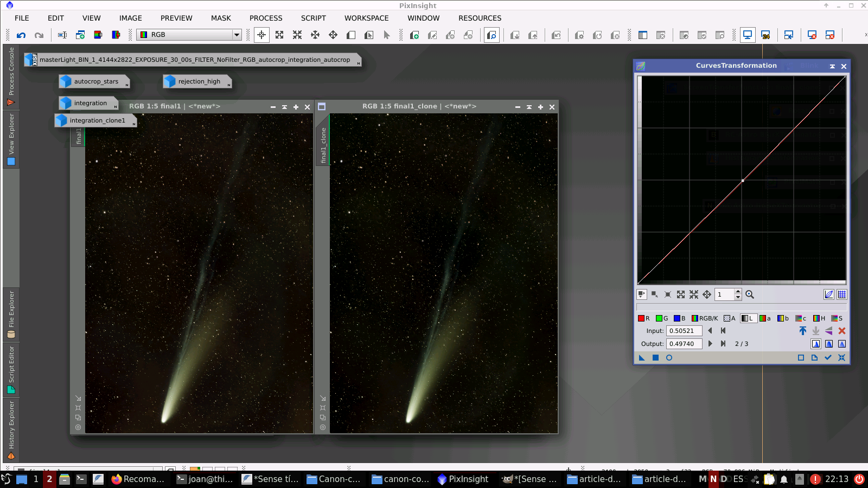868x488 pixels.
Task: Open the PROCESS menu
Action: pos(266,18)
